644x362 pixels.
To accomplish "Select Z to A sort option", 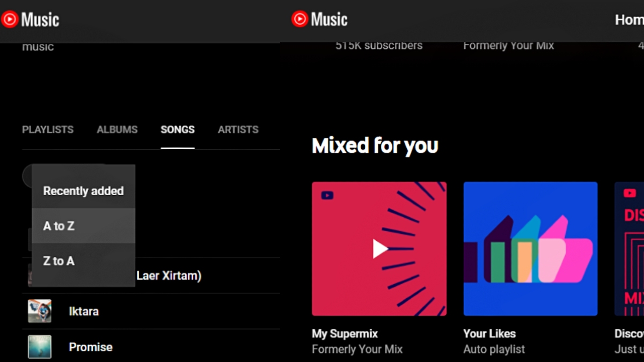I will coord(83,261).
